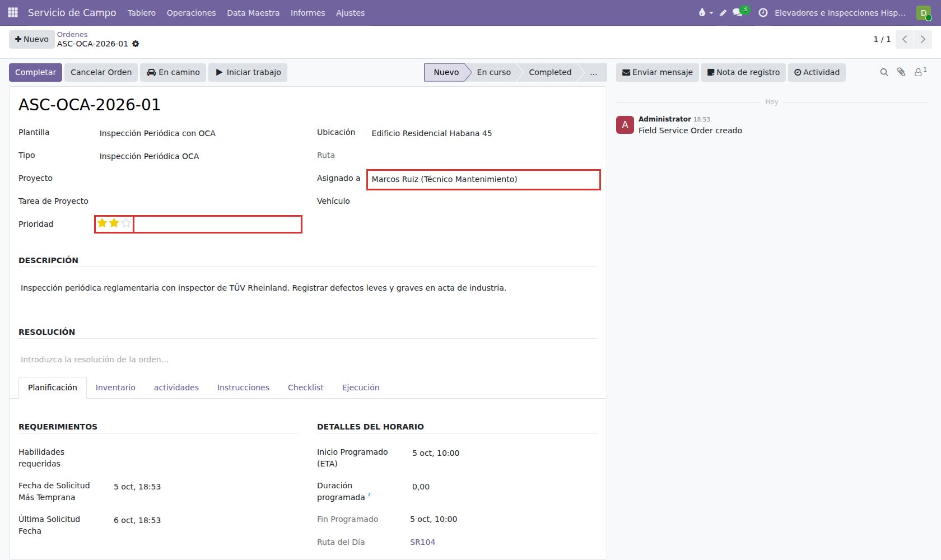This screenshot has width=941, height=560.
Task: Switch to the Instrucciones tab
Action: pyautogui.click(x=243, y=388)
